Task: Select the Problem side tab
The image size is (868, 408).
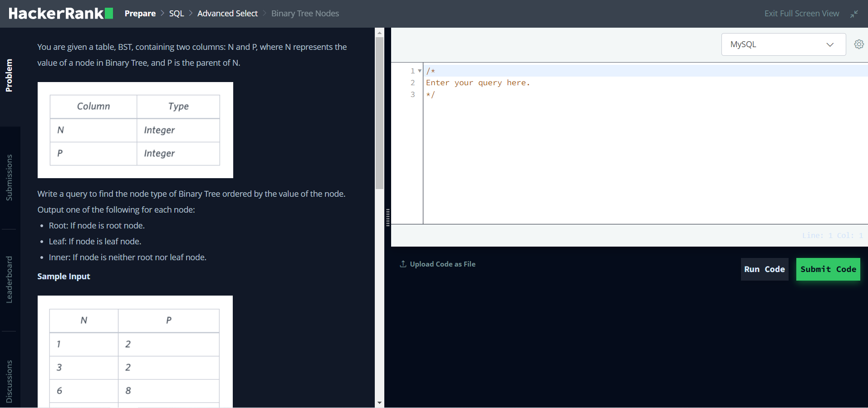Action: click(10, 76)
